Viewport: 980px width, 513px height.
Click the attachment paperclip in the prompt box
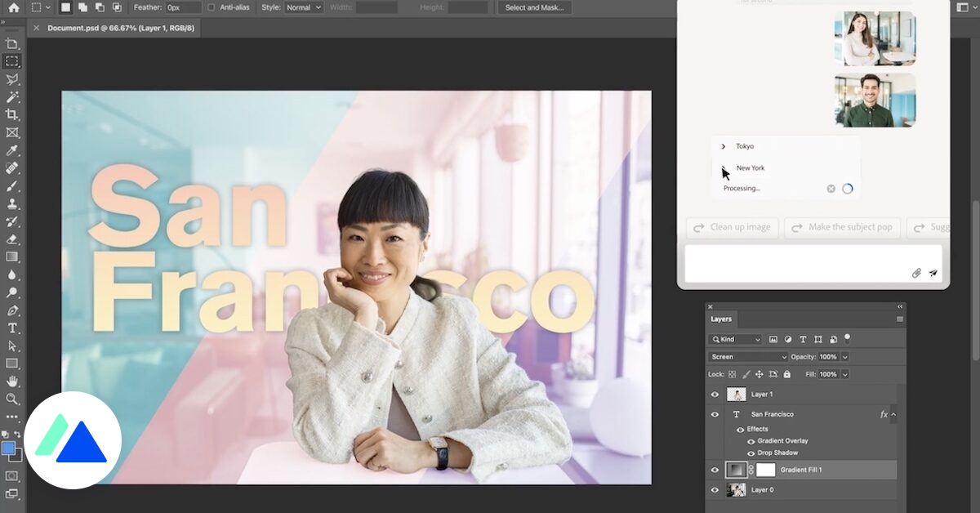(915, 272)
